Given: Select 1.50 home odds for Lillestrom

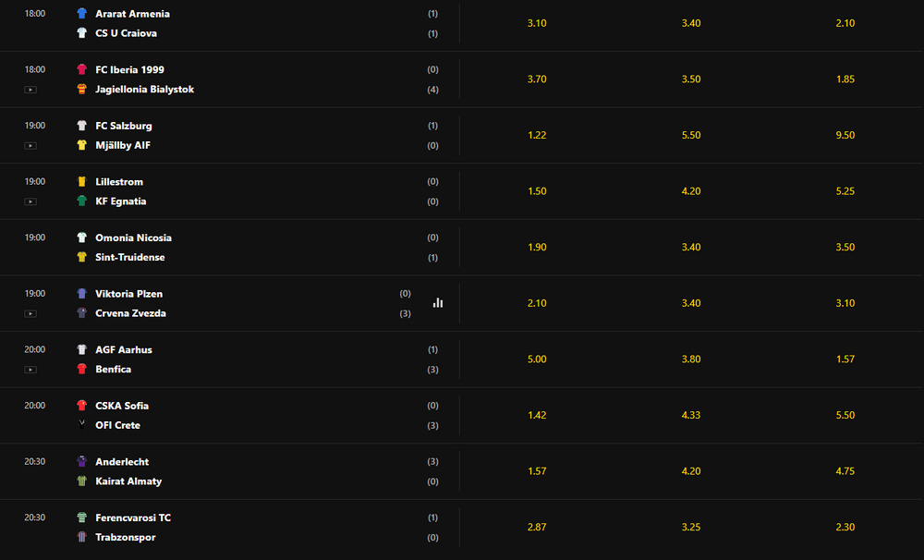Looking at the screenshot, I should tap(537, 191).
